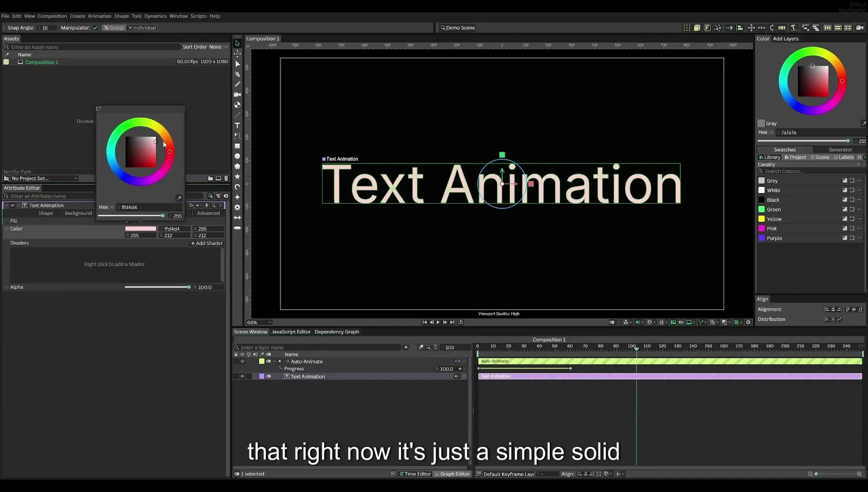868x492 pixels.
Task: Switch to Generator swatches section
Action: [x=840, y=150]
